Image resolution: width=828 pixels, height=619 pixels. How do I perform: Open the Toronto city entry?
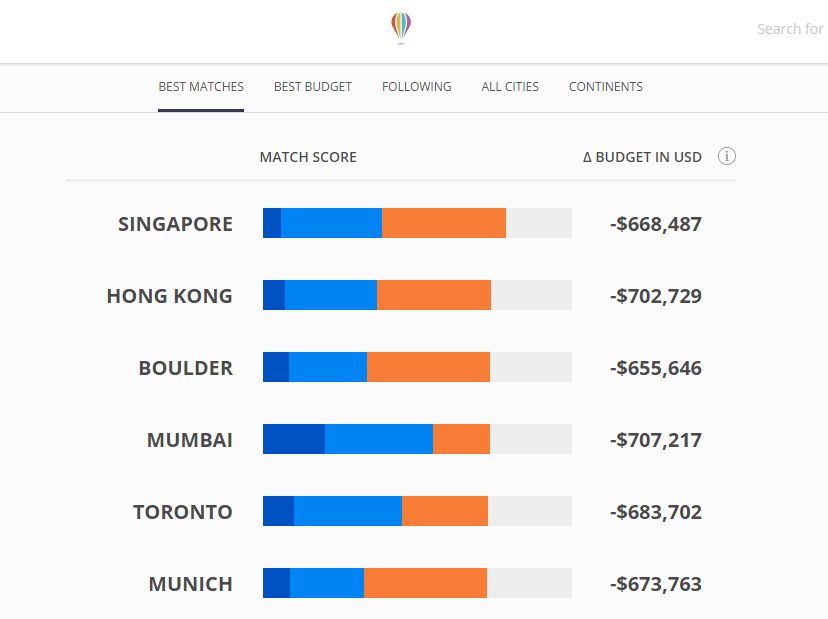point(183,512)
